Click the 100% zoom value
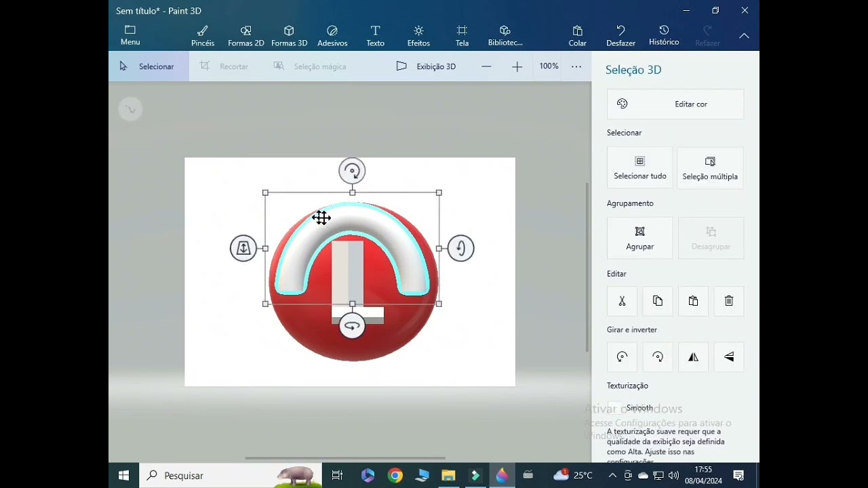 click(549, 66)
